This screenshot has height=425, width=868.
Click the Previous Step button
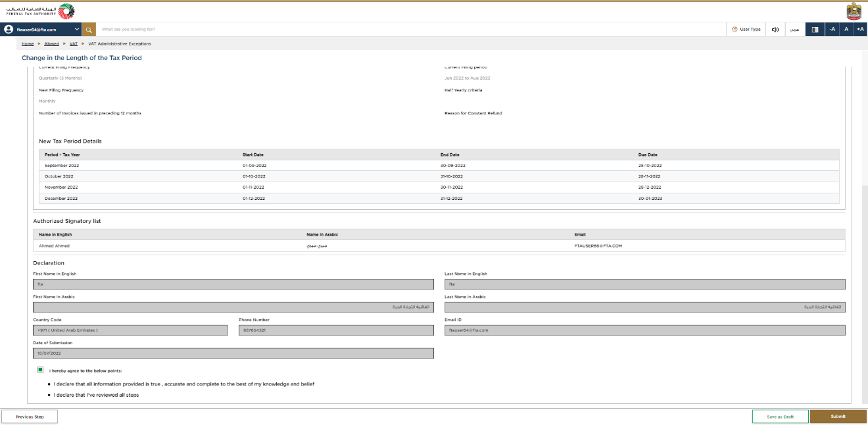pyautogui.click(x=30, y=416)
